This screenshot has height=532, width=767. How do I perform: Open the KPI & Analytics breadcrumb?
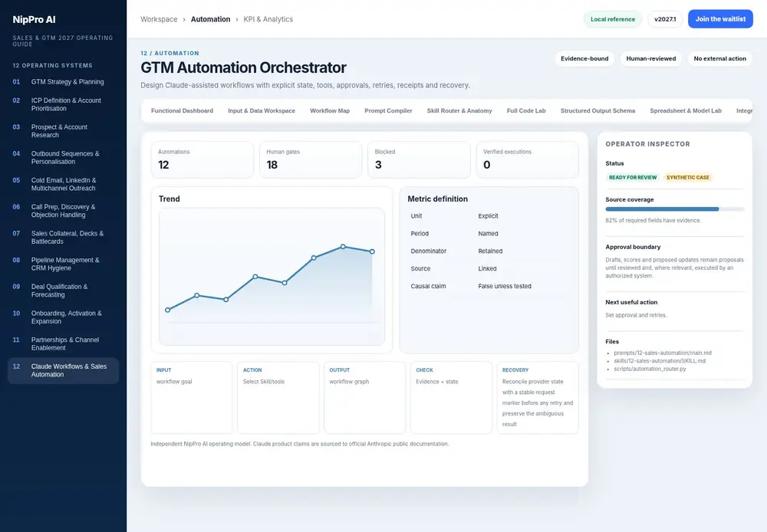[268, 19]
